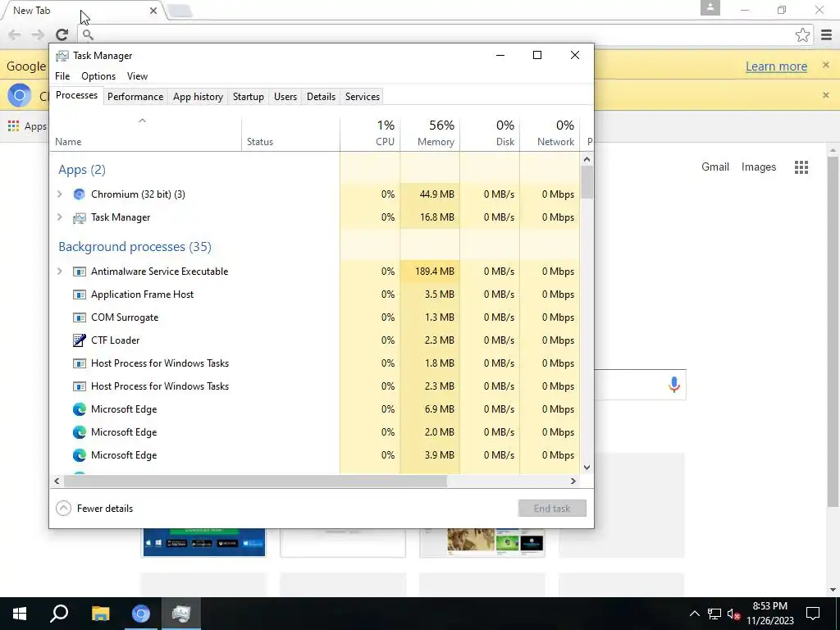Click the Microsoft Edge icon with 3.9 MB

[x=80, y=455]
